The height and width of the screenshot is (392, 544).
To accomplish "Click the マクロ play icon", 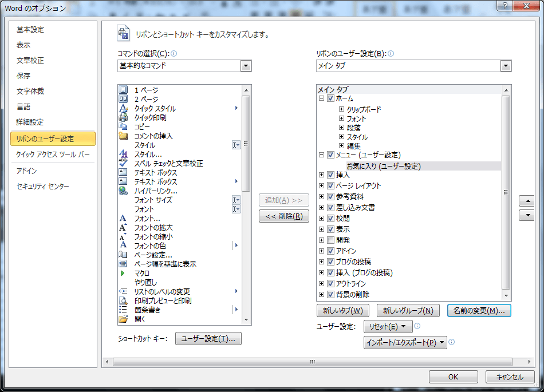I will click(x=123, y=273).
